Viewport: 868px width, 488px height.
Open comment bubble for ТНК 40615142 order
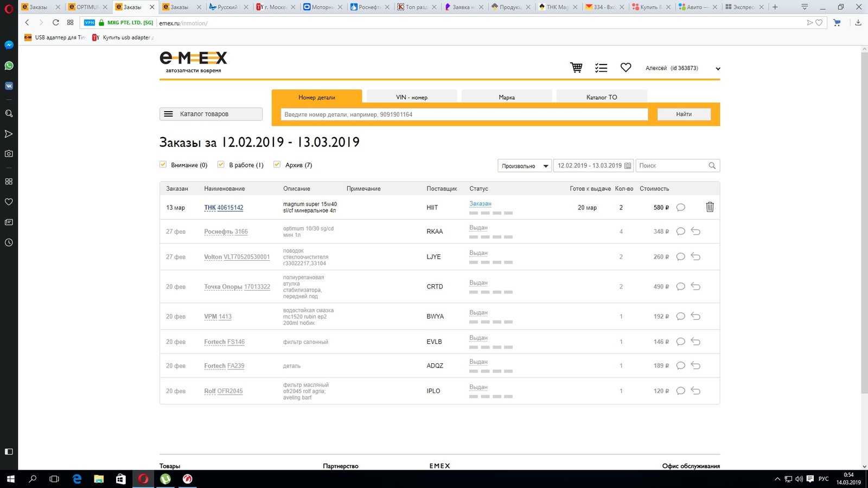click(681, 208)
